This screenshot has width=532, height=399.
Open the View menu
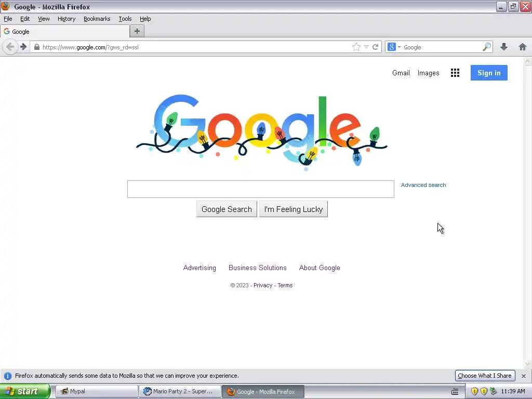pyautogui.click(x=44, y=19)
